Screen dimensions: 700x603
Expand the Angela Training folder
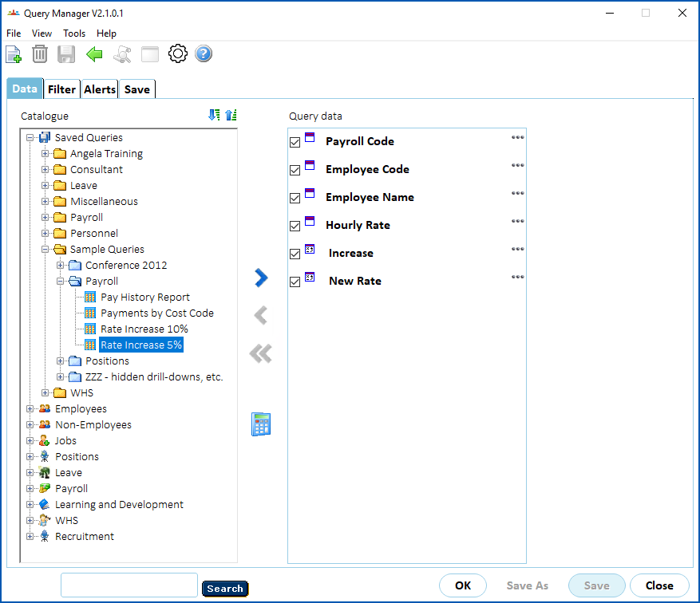point(45,154)
